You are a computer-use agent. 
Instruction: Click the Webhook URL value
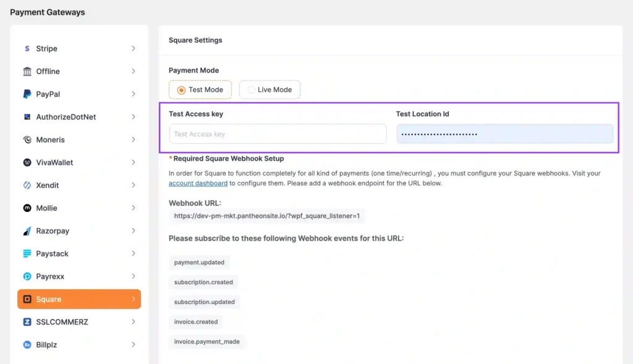(x=267, y=216)
